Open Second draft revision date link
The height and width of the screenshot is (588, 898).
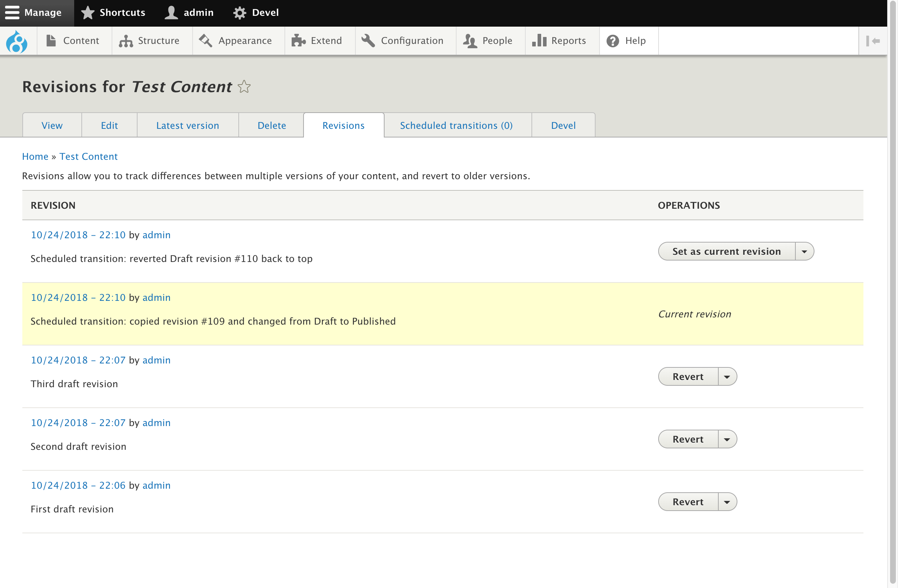[78, 423]
